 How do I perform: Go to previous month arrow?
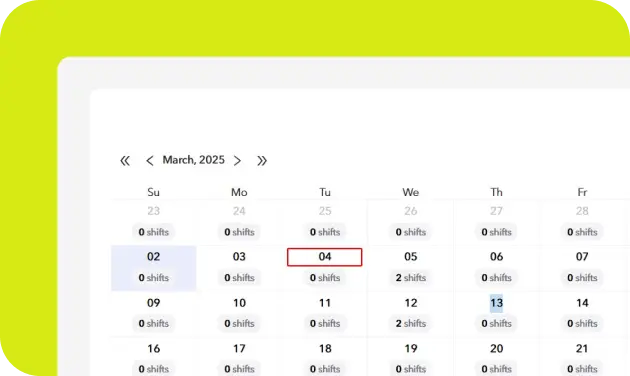pyautogui.click(x=149, y=161)
